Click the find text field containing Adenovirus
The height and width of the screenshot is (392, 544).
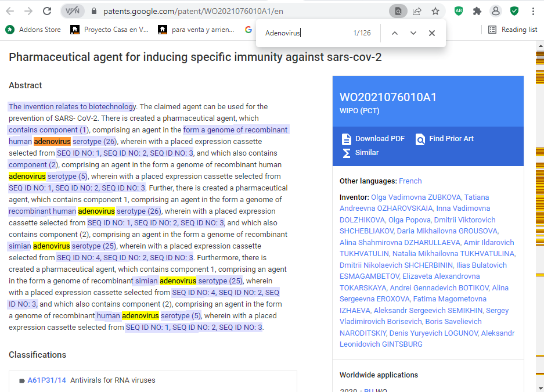[305, 33]
